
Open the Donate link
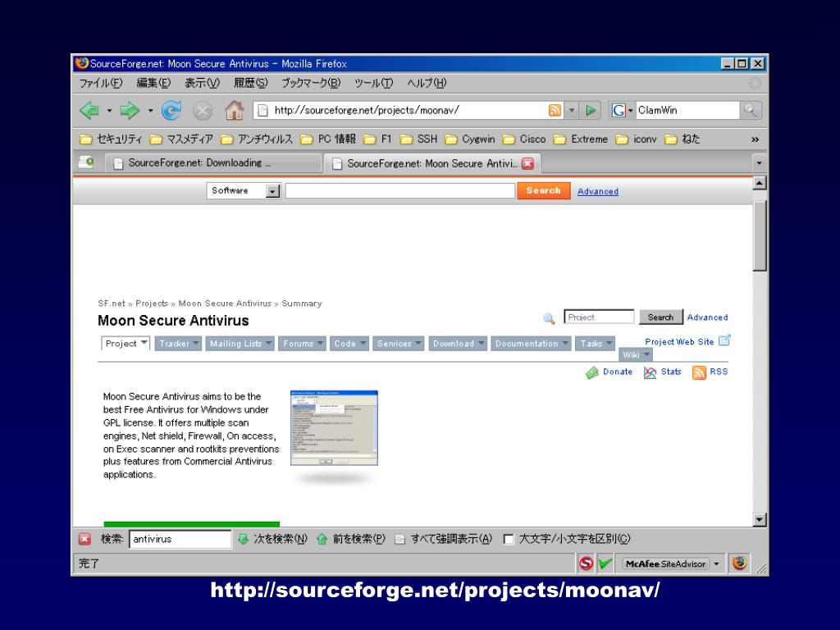pos(617,372)
